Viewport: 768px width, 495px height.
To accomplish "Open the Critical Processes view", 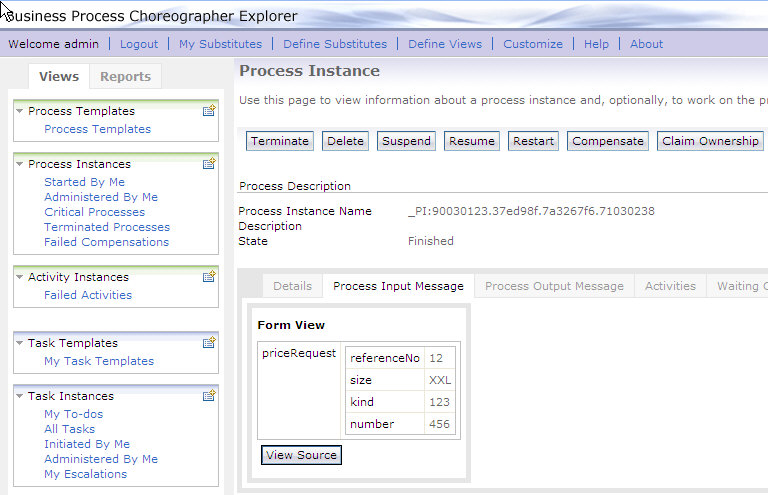I will click(x=95, y=212).
